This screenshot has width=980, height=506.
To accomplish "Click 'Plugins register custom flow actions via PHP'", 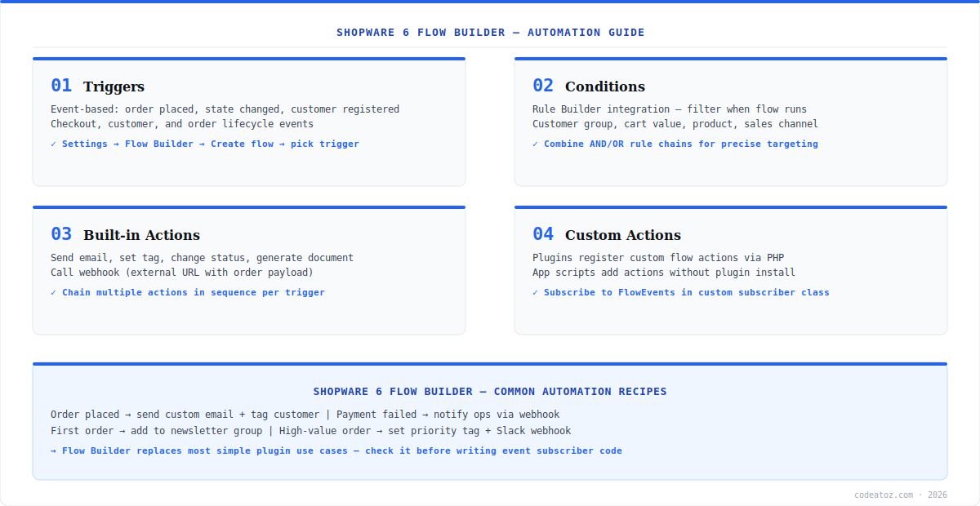I will 658,258.
